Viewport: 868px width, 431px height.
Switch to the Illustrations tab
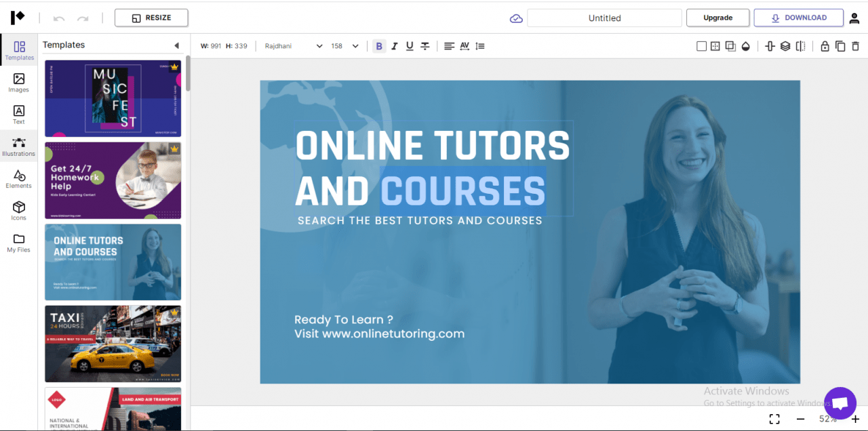(19, 146)
